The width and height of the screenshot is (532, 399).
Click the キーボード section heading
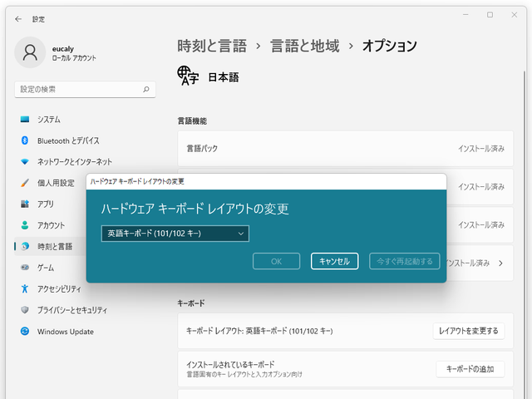point(191,303)
